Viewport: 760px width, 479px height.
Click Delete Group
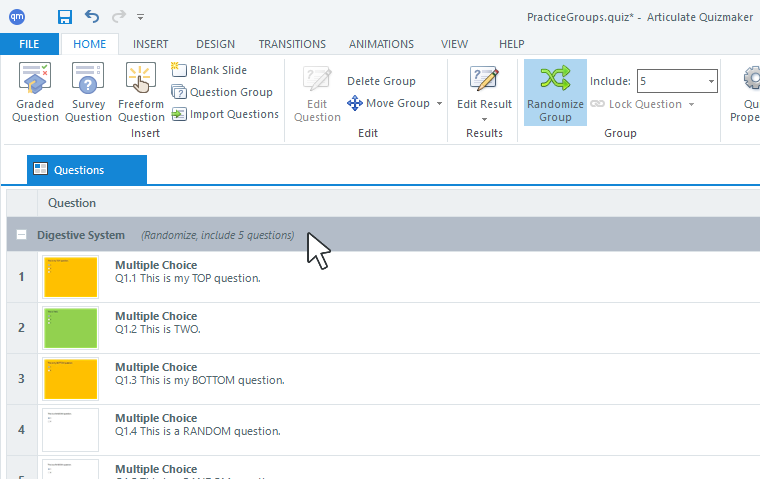[x=381, y=81]
